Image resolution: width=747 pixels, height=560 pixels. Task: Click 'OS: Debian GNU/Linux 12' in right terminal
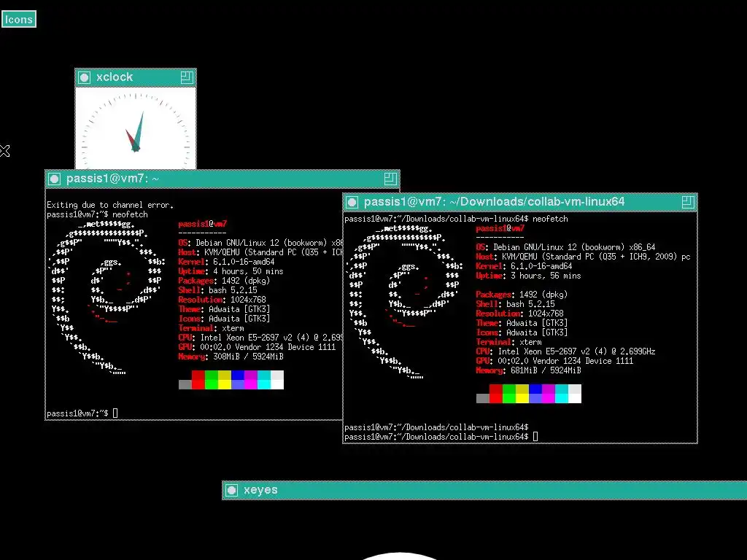pos(565,247)
